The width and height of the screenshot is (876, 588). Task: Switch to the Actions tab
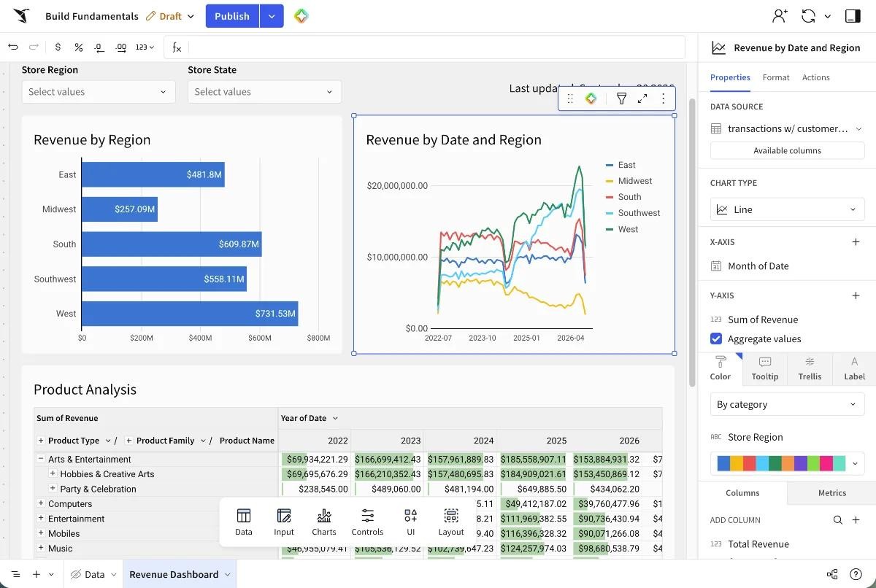click(x=815, y=77)
